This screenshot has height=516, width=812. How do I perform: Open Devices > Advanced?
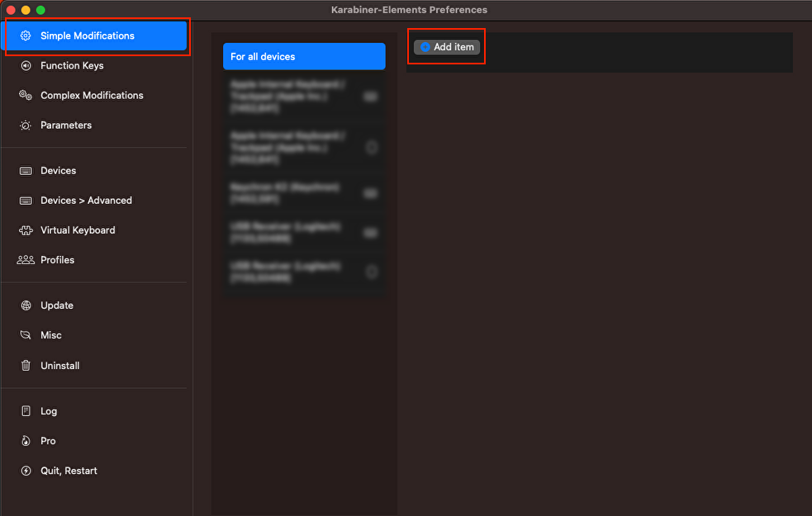coord(86,201)
